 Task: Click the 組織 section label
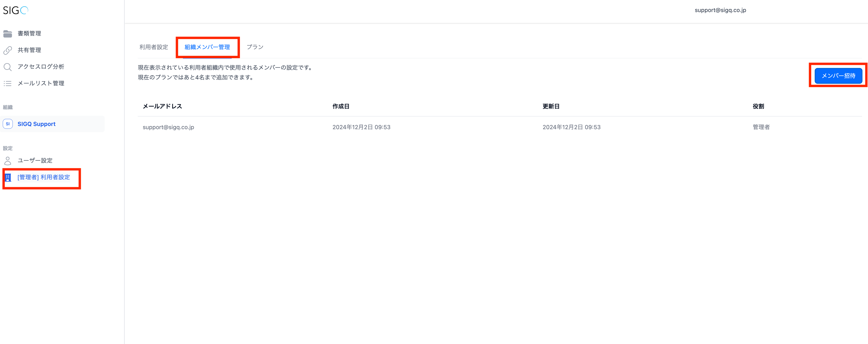[x=8, y=107]
